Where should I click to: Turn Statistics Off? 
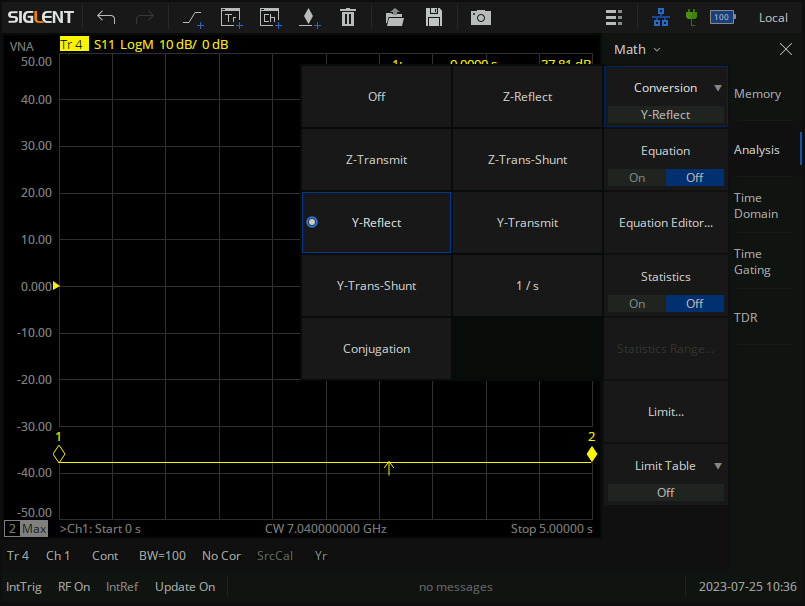[x=695, y=304]
